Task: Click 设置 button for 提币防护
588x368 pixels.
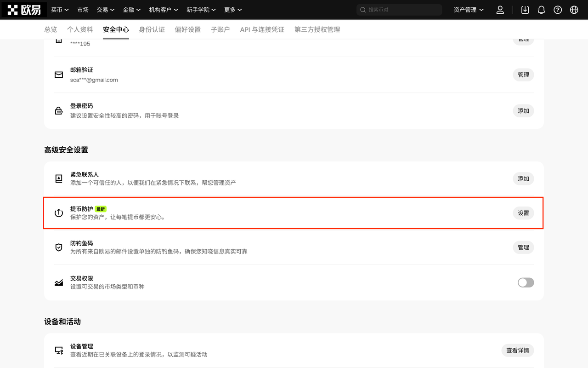Action: [523, 213]
